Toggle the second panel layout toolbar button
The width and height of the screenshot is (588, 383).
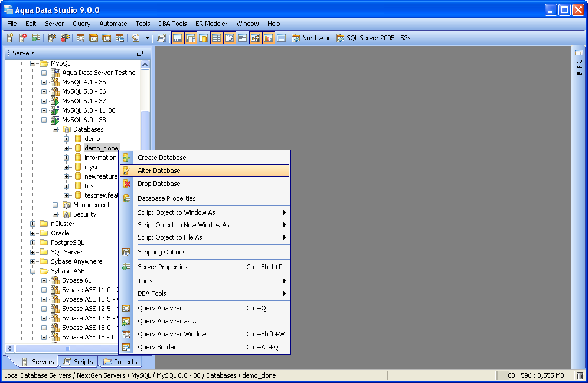pyautogui.click(x=191, y=38)
